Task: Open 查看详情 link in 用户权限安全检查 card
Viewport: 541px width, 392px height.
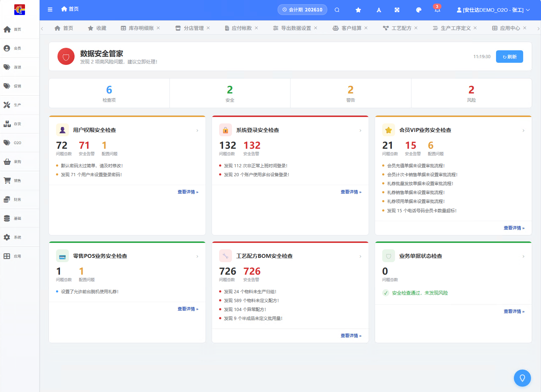Action: (x=188, y=192)
